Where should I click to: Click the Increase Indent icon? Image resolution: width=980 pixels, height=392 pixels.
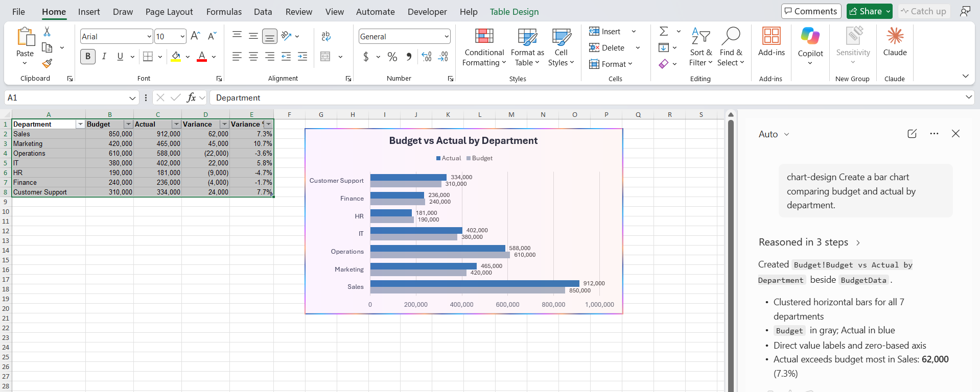click(x=302, y=57)
